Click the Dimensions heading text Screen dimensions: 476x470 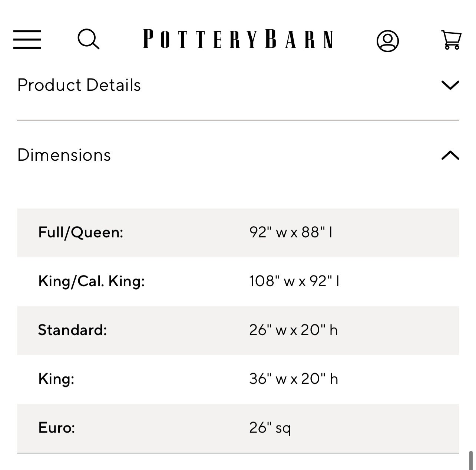pyautogui.click(x=64, y=155)
